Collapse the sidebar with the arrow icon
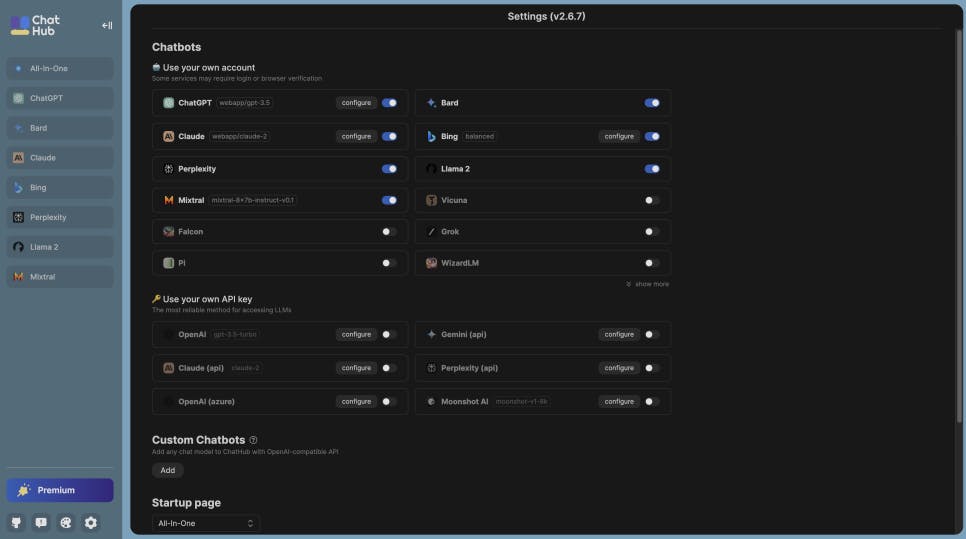The height and width of the screenshot is (539, 966). point(107,25)
